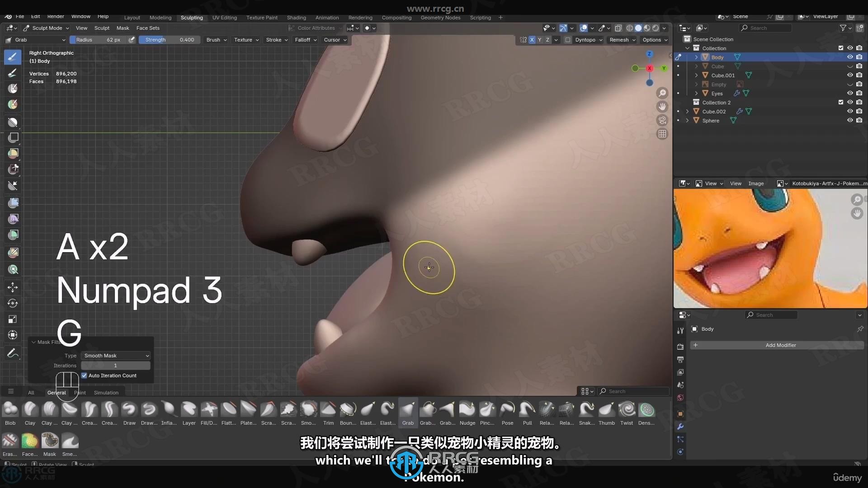Enable the Dyntopo checkbox
The height and width of the screenshot is (488, 868).
[568, 40]
